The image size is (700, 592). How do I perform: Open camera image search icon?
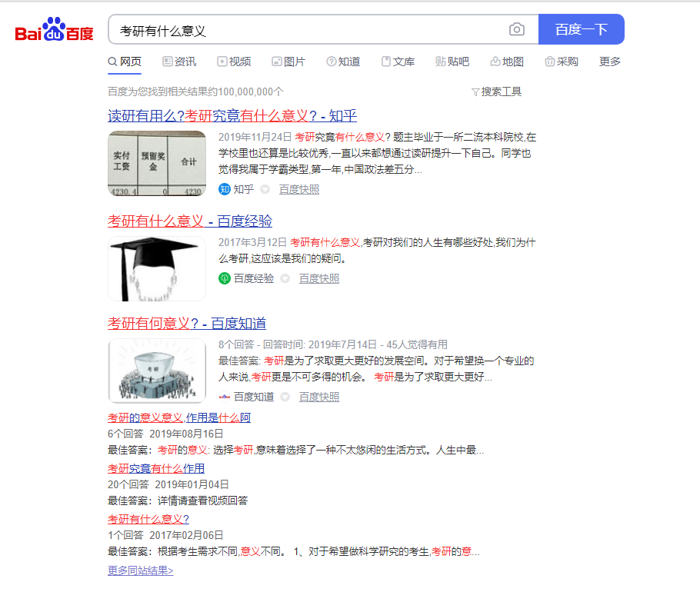(516, 29)
